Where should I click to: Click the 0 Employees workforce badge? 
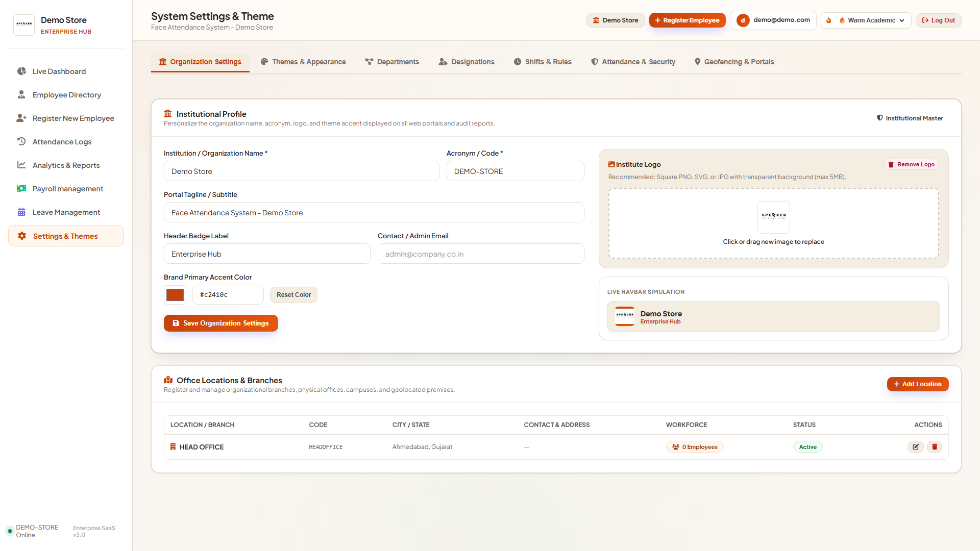click(x=695, y=447)
